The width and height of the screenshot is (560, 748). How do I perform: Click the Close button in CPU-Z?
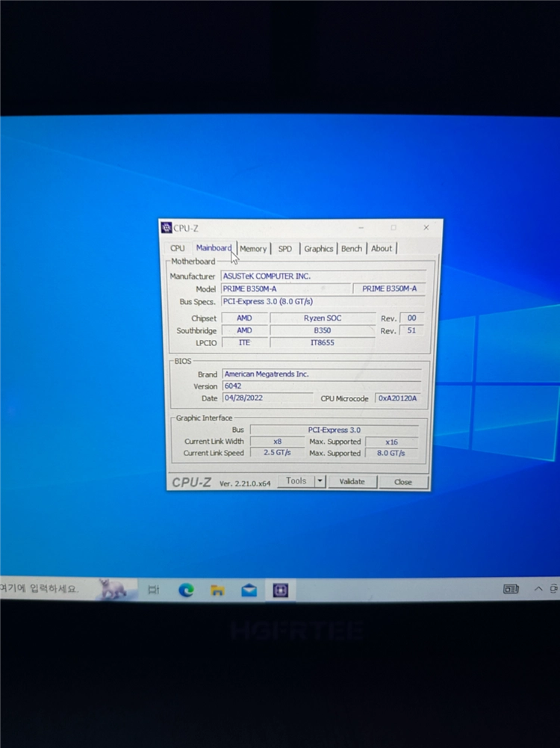pyautogui.click(x=403, y=482)
